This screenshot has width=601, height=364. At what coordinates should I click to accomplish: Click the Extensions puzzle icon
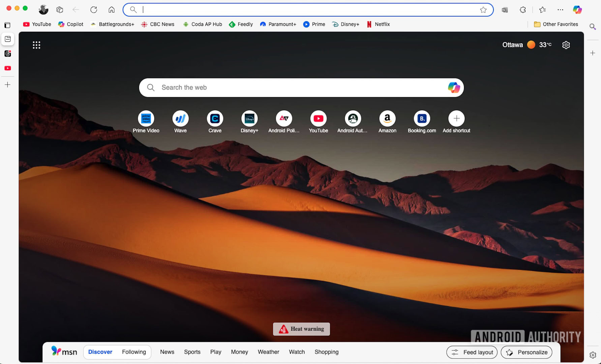(522, 10)
